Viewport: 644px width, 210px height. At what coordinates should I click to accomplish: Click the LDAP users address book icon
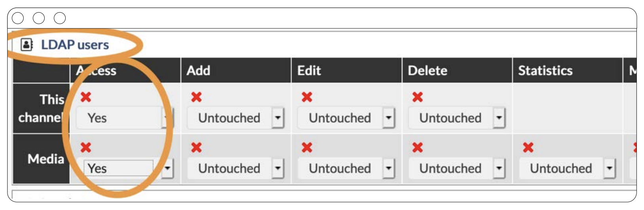pyautogui.click(x=27, y=45)
